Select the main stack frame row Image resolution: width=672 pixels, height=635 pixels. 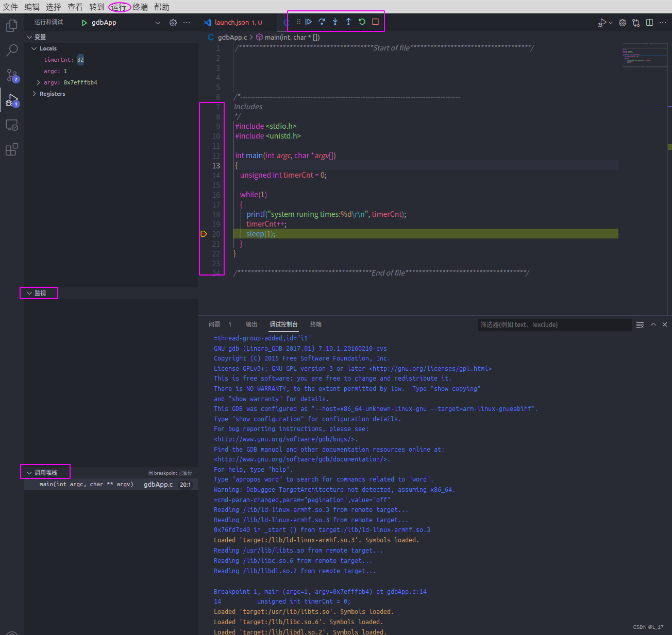[x=111, y=485]
